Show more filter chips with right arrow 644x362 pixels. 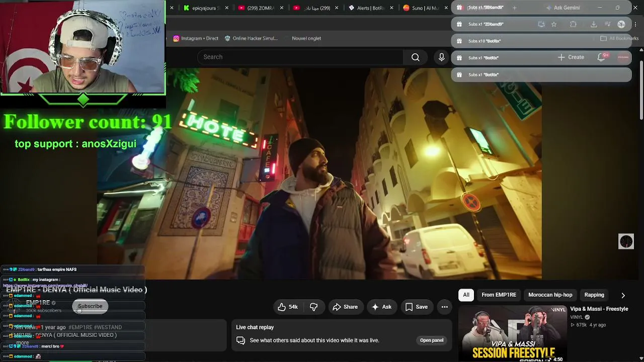623,295
